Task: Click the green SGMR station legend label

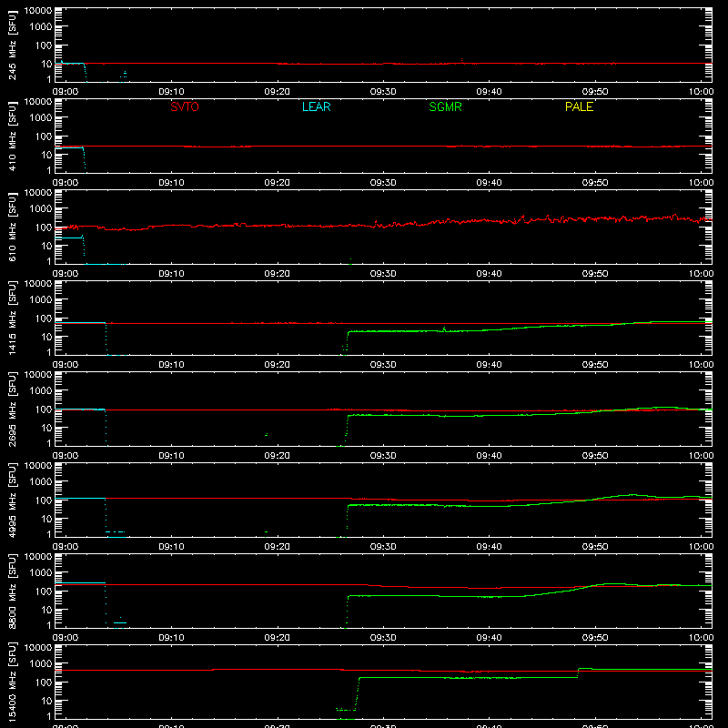Action: 445,106
